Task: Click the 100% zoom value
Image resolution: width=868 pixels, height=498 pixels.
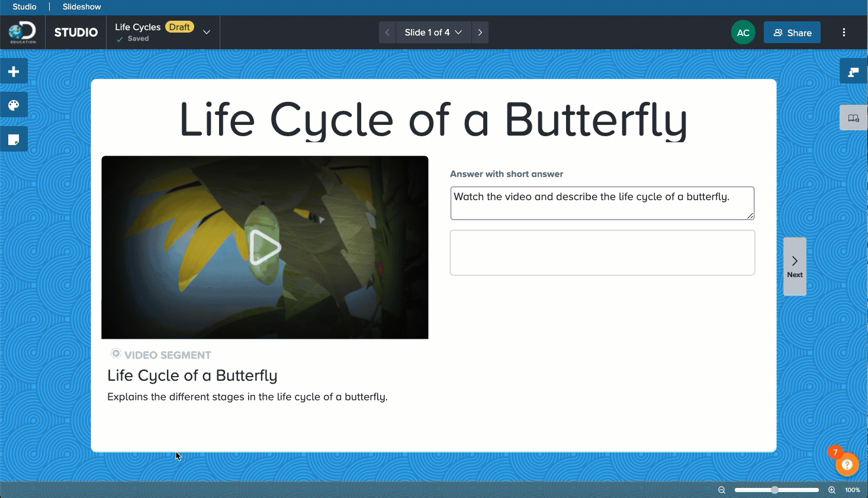Action: tap(853, 490)
